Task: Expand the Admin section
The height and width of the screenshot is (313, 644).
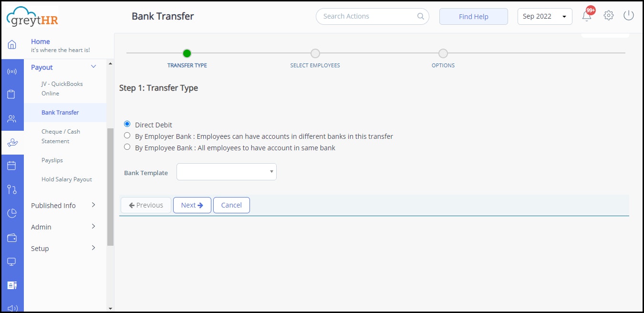Action: tap(93, 226)
